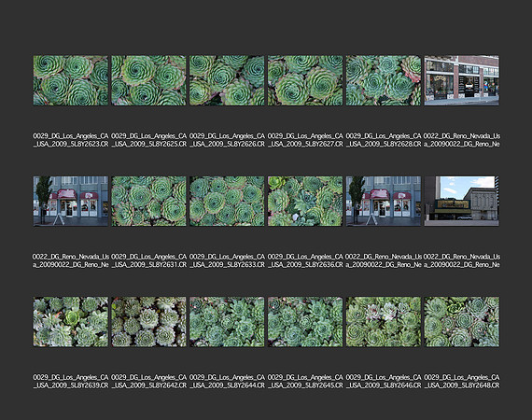Click filename text ending 5L8Y2623.CR

(71, 140)
